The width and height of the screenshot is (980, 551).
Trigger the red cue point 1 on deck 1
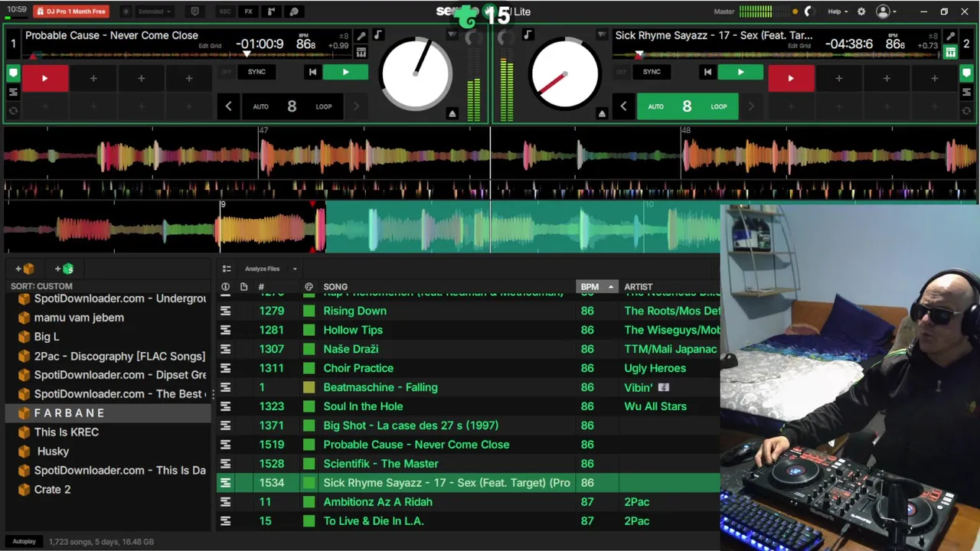point(45,78)
